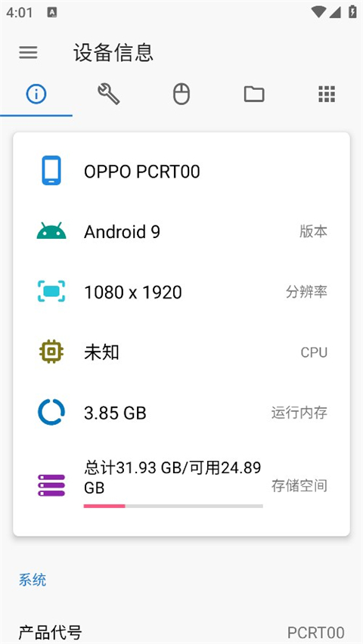Tap the purple storage stack icon
This screenshot has width=363, height=644.
click(x=51, y=485)
